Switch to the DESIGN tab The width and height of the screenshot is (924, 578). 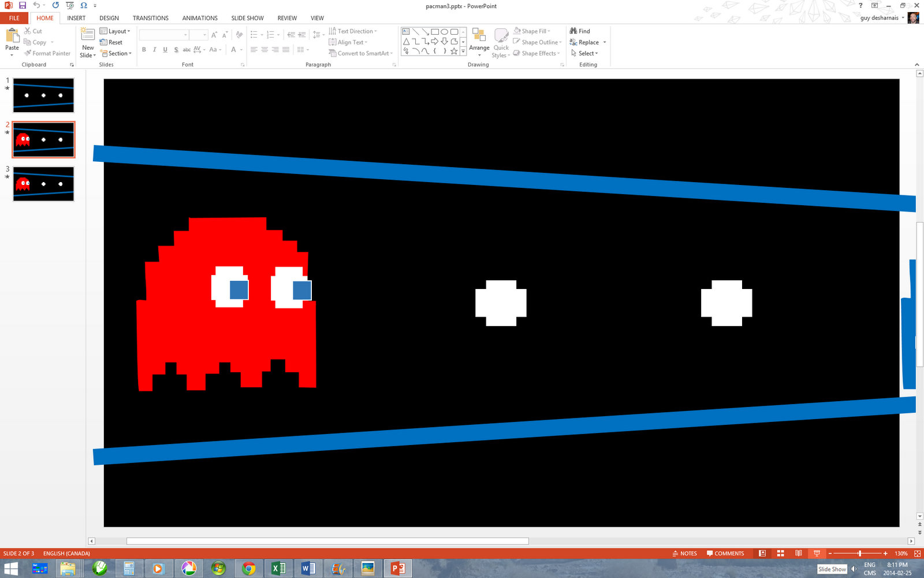coord(109,18)
